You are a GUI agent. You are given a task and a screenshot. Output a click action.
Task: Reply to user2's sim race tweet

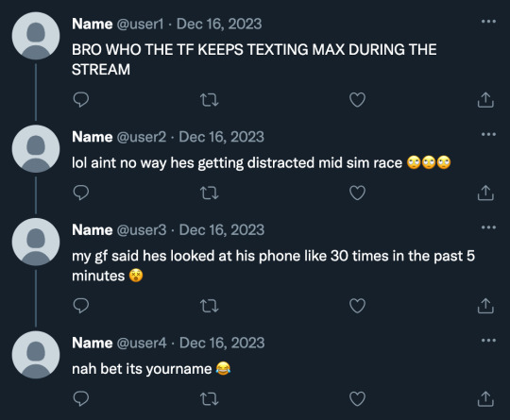coord(81,193)
